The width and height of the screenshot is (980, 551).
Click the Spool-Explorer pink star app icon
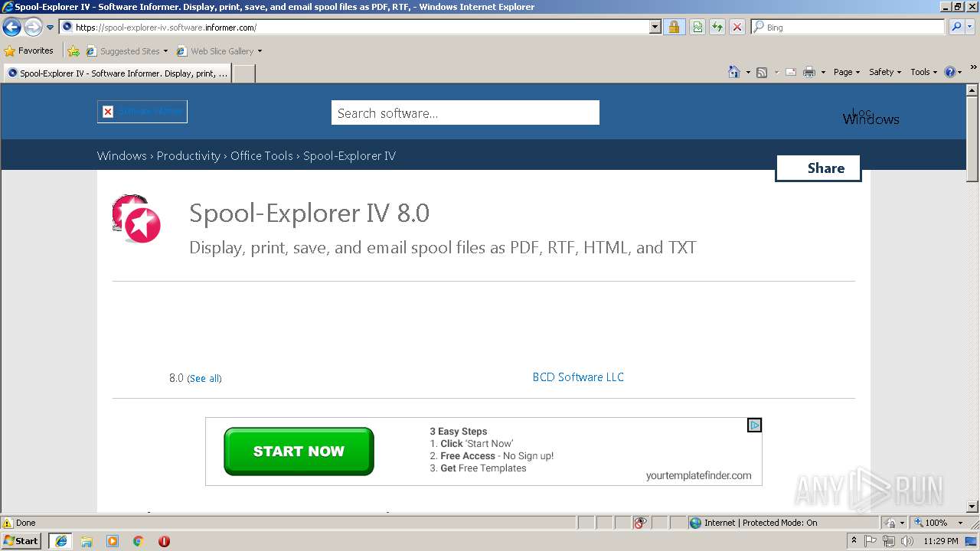coord(137,218)
